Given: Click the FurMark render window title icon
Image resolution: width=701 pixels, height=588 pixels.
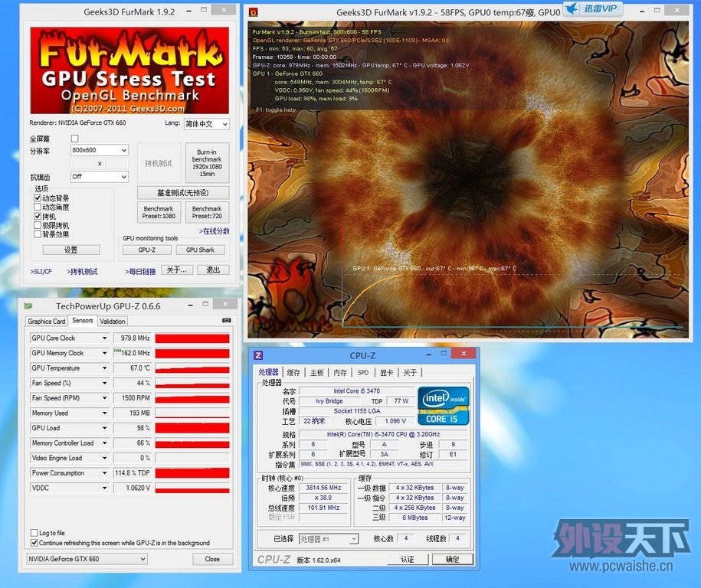Looking at the screenshot, I should (253, 12).
